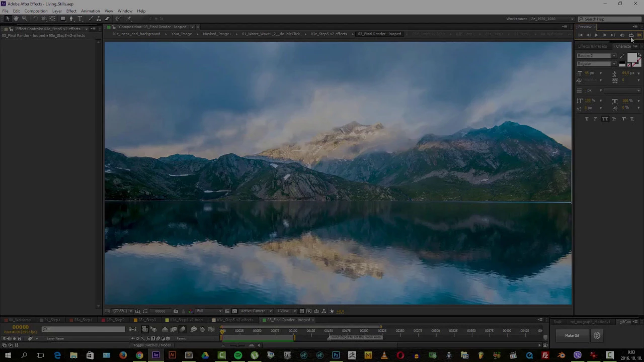Open the font family dropdown

[614, 56]
